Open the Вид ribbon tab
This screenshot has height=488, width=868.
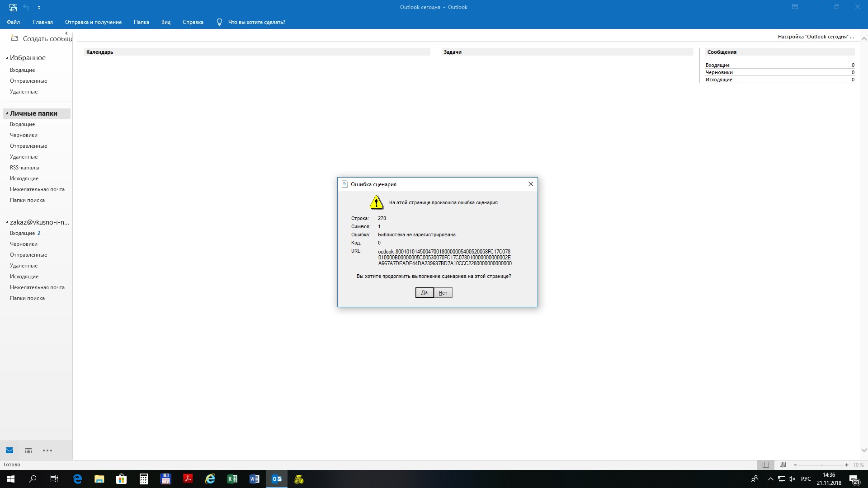click(166, 22)
